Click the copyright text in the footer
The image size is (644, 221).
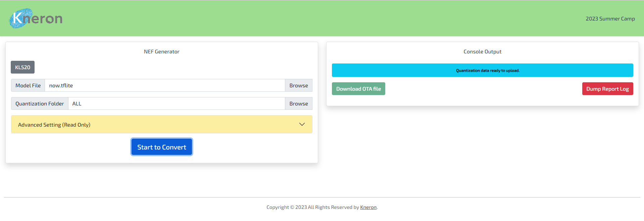312,207
